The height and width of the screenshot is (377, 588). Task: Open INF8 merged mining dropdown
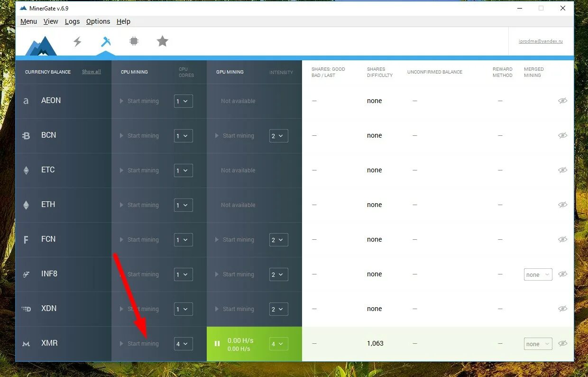pyautogui.click(x=538, y=274)
